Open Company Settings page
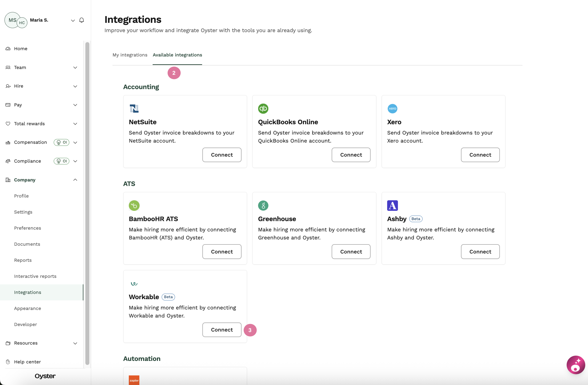Image resolution: width=588 pixels, height=385 pixels. coord(23,212)
